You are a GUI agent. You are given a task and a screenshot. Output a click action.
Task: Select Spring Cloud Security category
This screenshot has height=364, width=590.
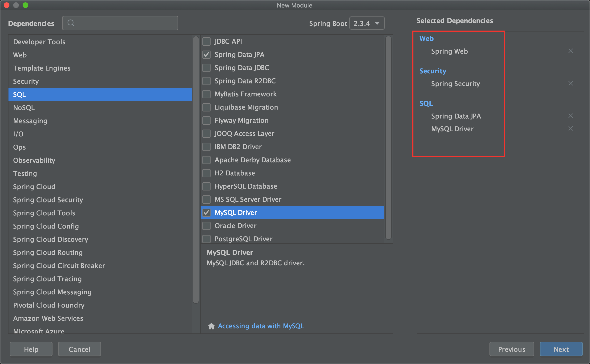[100, 200]
